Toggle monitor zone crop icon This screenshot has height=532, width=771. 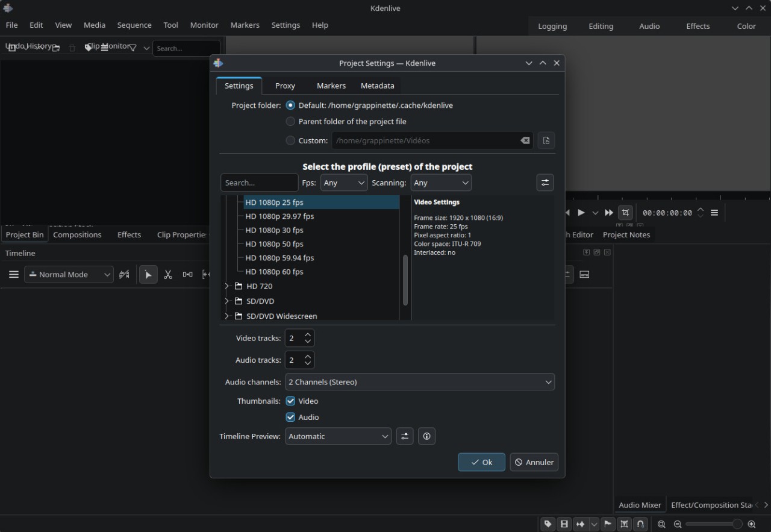point(625,213)
